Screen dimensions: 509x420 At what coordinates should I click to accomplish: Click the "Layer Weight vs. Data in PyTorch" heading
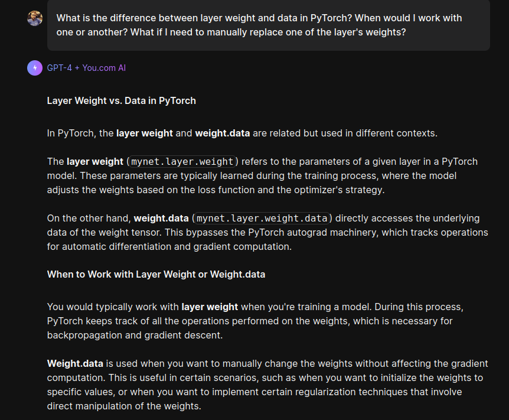(x=121, y=100)
